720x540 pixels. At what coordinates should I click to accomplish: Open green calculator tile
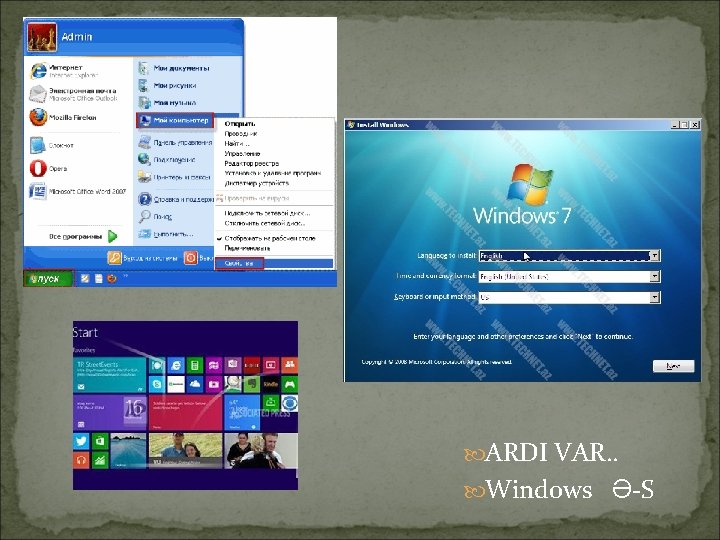195,366
